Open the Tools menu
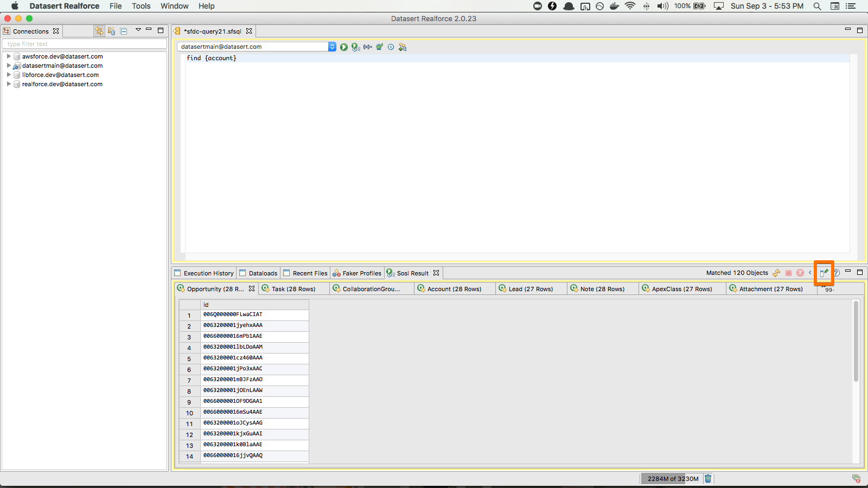Viewport: 868px width, 488px height. coord(141,6)
